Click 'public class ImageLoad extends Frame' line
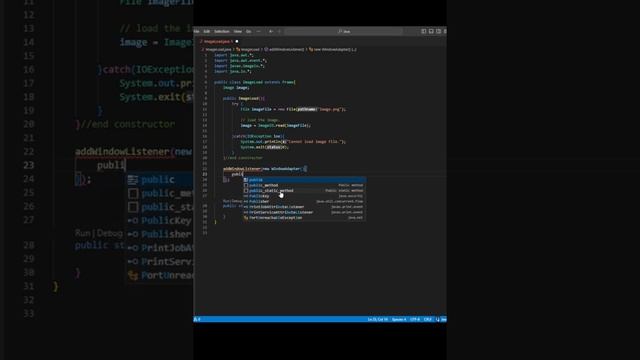 [255, 82]
